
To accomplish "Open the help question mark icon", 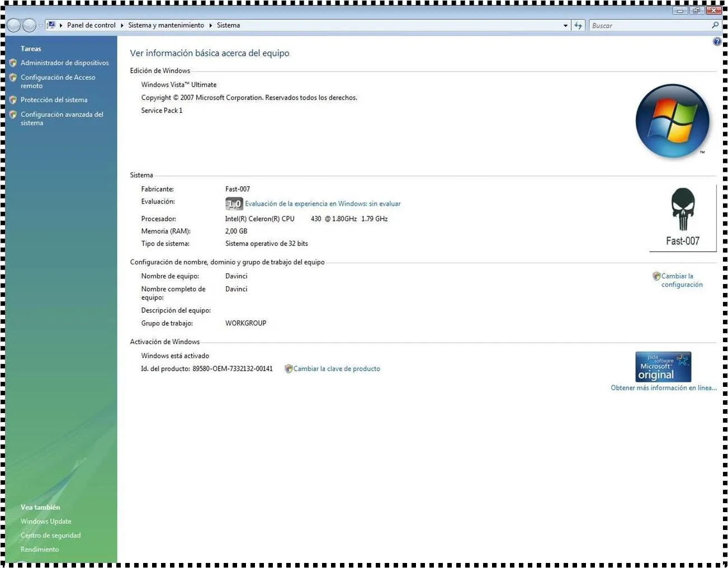I will click(717, 41).
